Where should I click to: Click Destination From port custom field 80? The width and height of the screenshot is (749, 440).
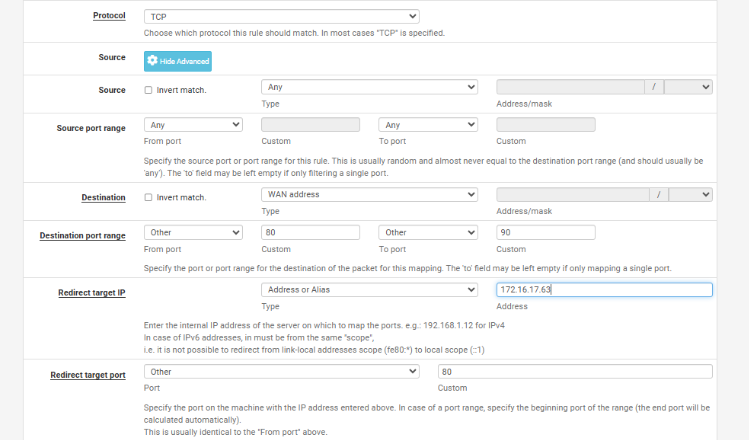pyautogui.click(x=310, y=232)
